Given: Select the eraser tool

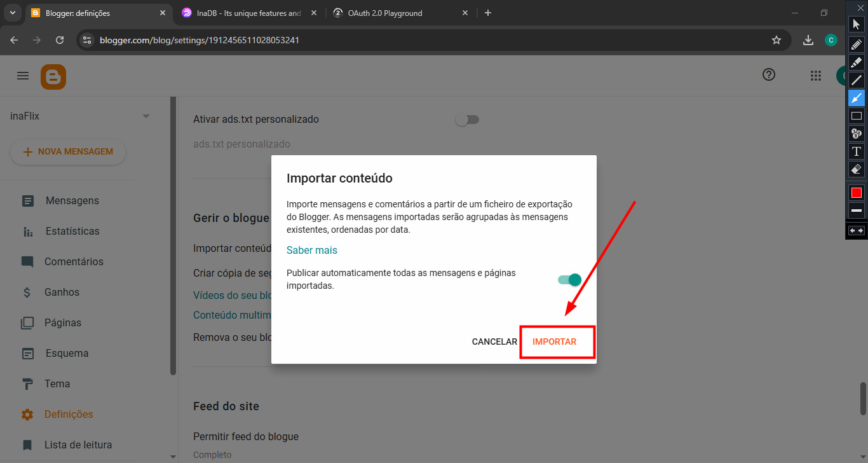Looking at the screenshot, I should point(856,169).
